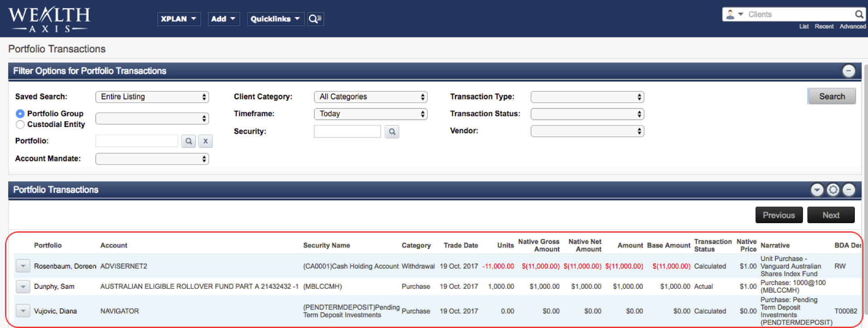Open the Account Mandate dropdown
Image resolution: width=868 pixels, height=328 pixels.
[152, 159]
